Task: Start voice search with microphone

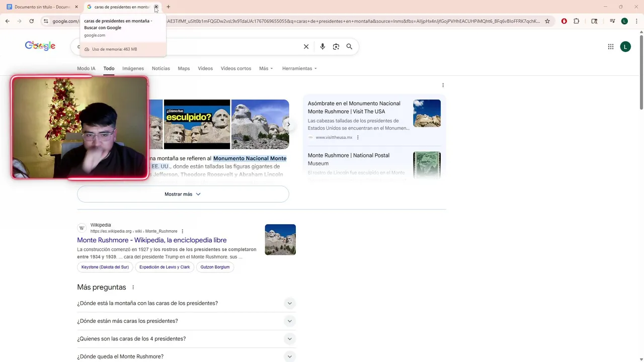Action: [323, 47]
